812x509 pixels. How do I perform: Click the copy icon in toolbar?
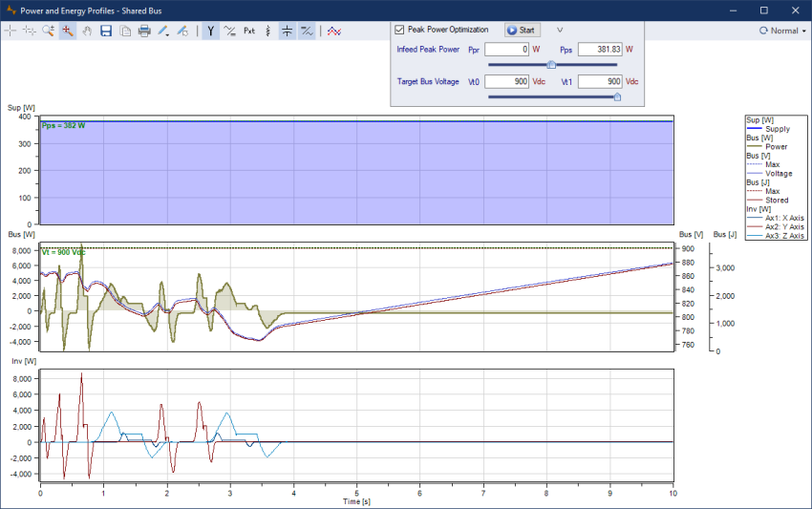click(125, 31)
